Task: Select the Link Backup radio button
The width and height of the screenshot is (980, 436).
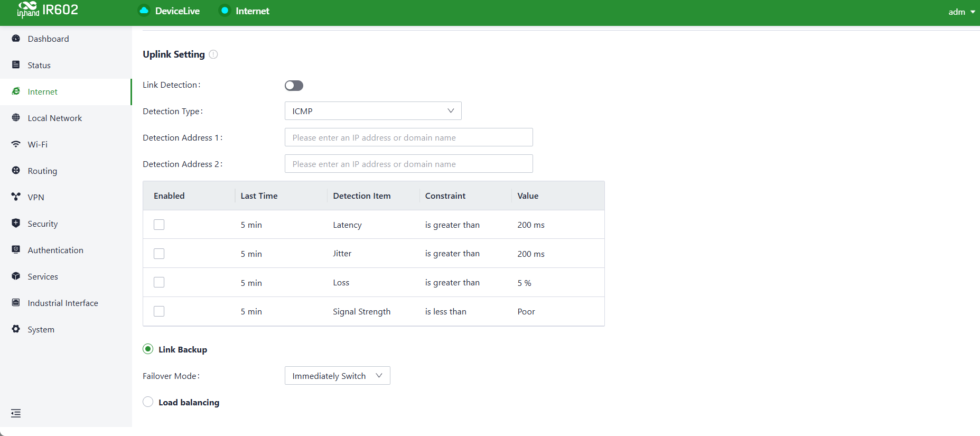Action: point(148,349)
